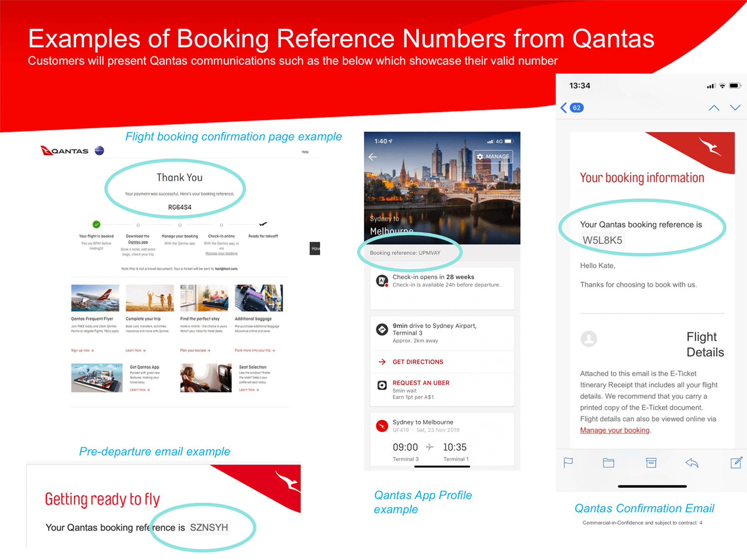
Task: Click the Ready for takeoff plane icon
Action: coord(263,224)
